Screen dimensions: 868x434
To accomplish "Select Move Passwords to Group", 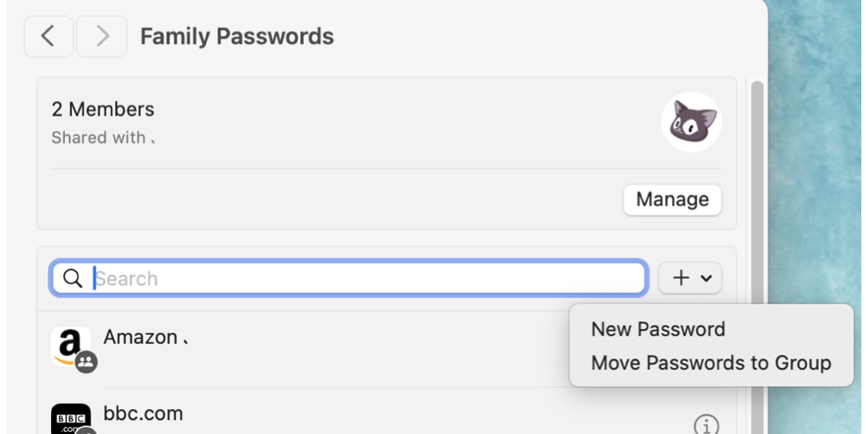I will tap(710, 363).
